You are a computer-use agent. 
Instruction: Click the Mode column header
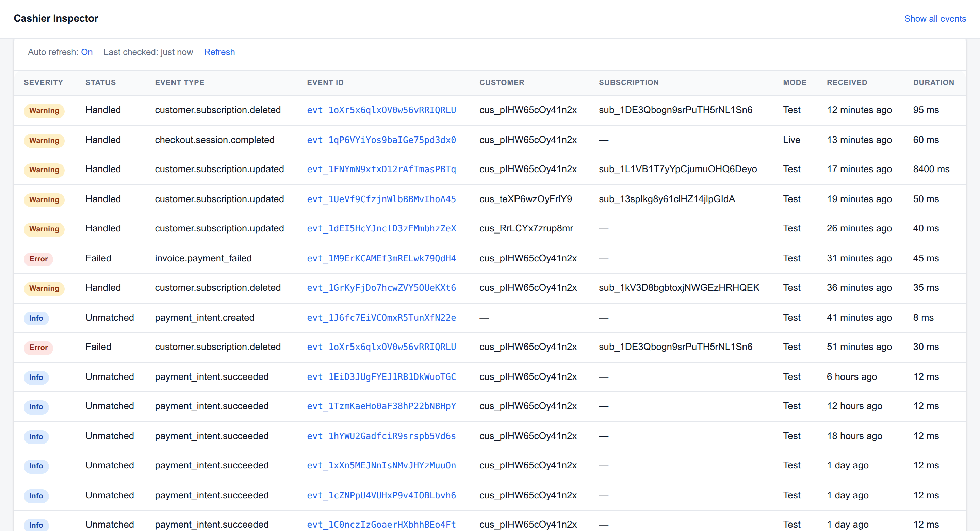794,83
